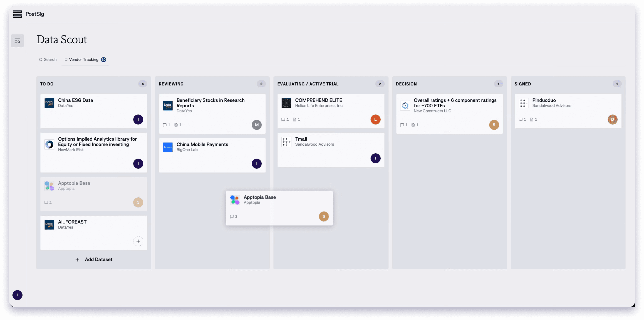Viewport: 644px width, 320px height.
Task: Open the sidebar search-list panel icon
Action: [x=17, y=41]
